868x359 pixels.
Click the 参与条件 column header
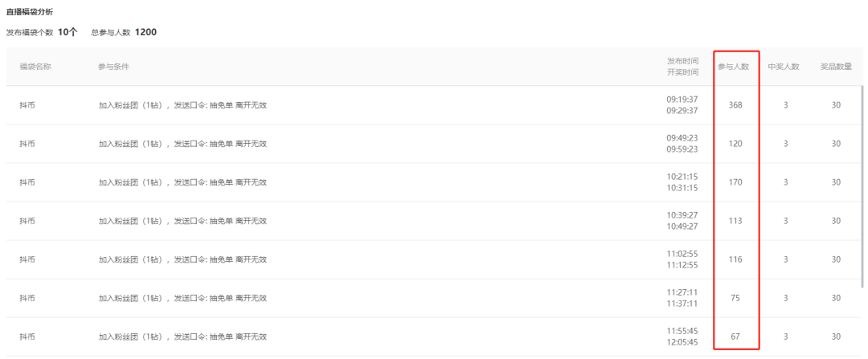pyautogui.click(x=113, y=67)
